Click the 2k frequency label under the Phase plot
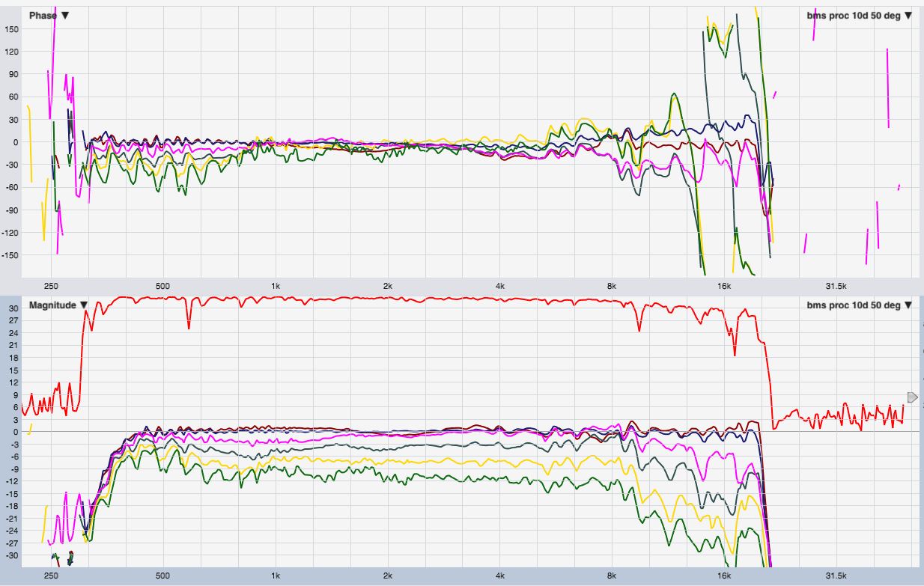924x586 pixels. click(x=387, y=286)
